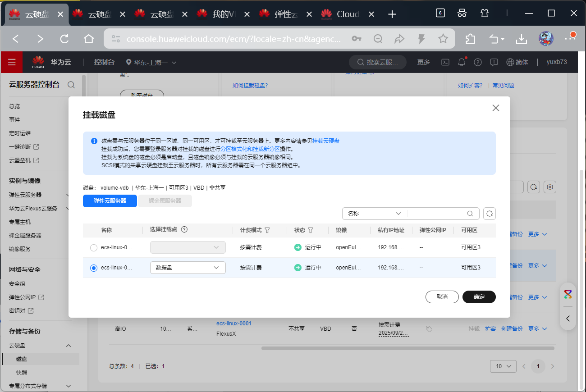Click the horizontal scrollbar of disk table
The width and height of the screenshot is (586, 392).
407,348
